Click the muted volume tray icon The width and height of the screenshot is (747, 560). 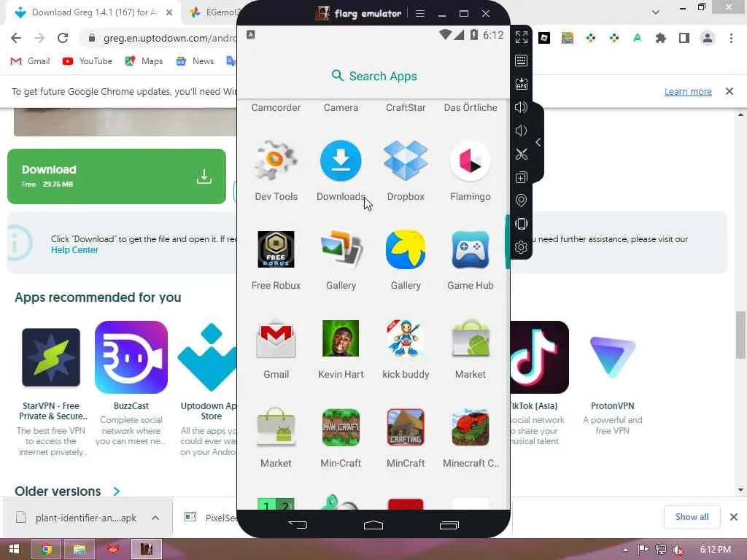click(x=678, y=550)
